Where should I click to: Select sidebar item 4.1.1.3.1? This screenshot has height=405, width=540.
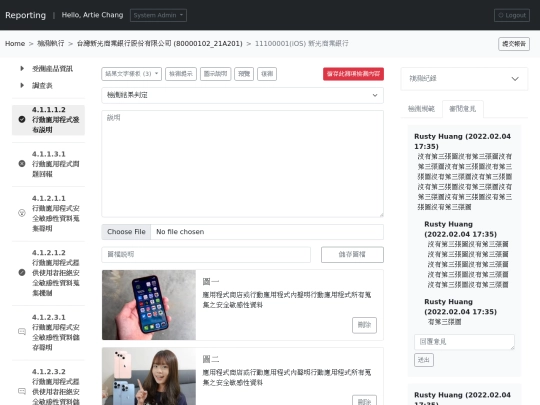(48, 164)
